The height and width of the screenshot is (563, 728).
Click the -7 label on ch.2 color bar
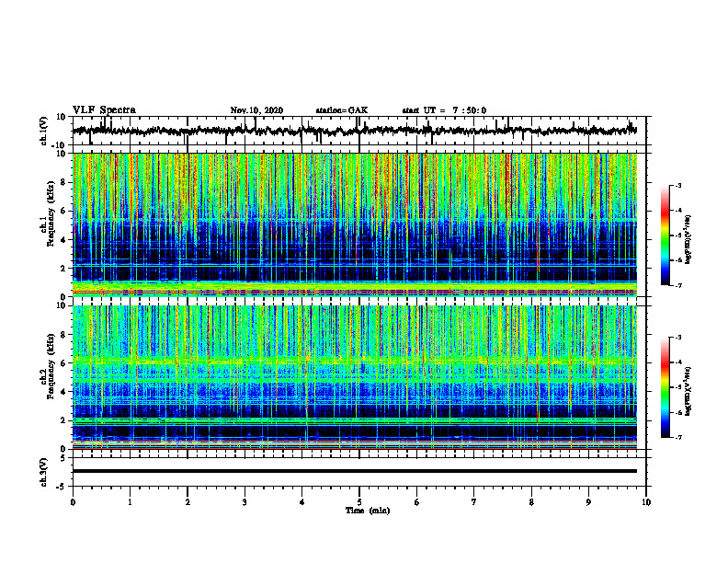pyautogui.click(x=678, y=437)
